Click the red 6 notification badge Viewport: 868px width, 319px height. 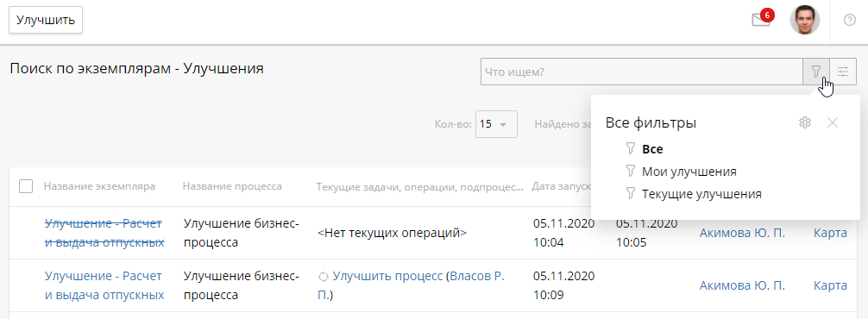pyautogui.click(x=767, y=15)
